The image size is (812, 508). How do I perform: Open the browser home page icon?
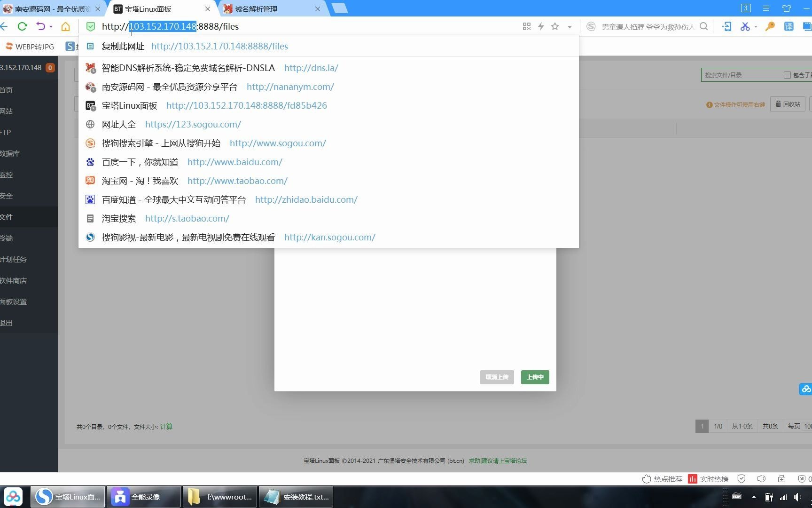tap(65, 26)
